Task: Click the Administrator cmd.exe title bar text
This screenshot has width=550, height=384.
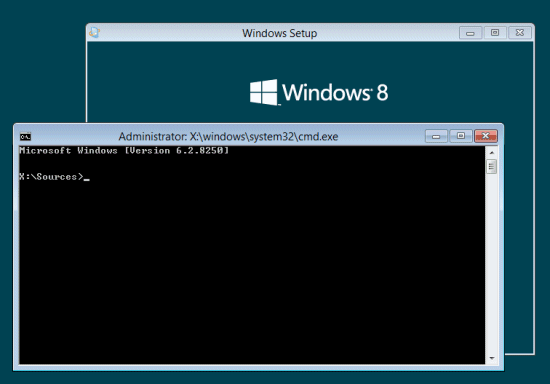Action: [228, 136]
